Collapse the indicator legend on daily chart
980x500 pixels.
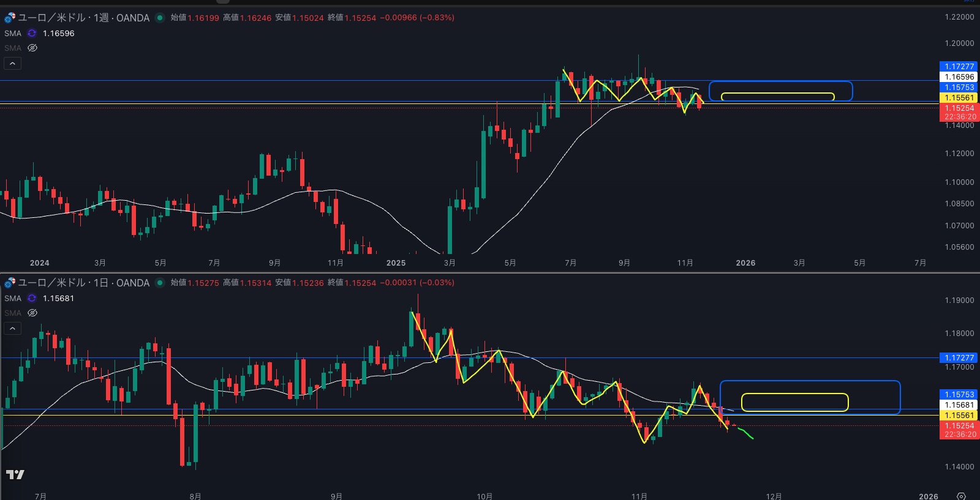coord(12,328)
